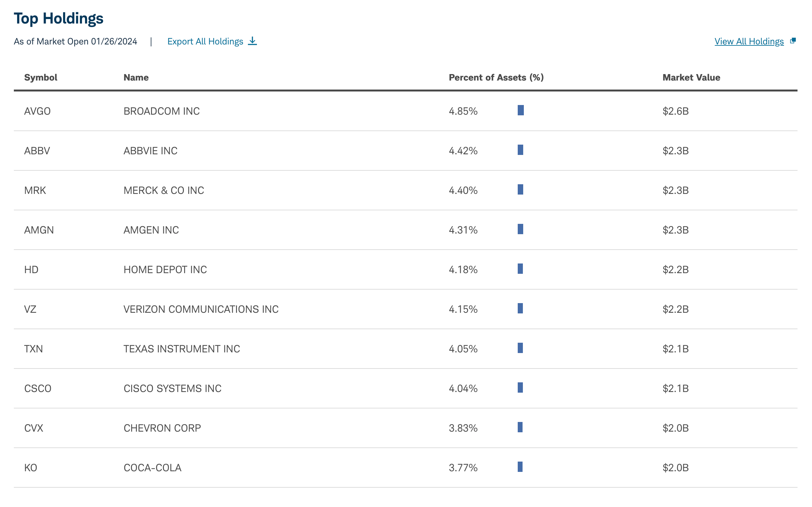Select the TXN symbol cell
The width and height of the screenshot is (812, 507).
(x=33, y=349)
